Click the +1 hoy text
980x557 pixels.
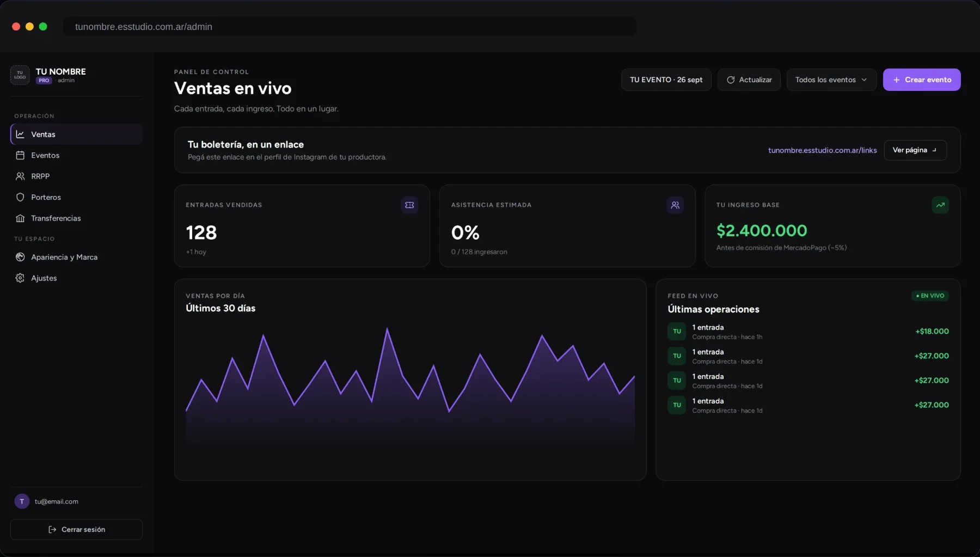(196, 252)
